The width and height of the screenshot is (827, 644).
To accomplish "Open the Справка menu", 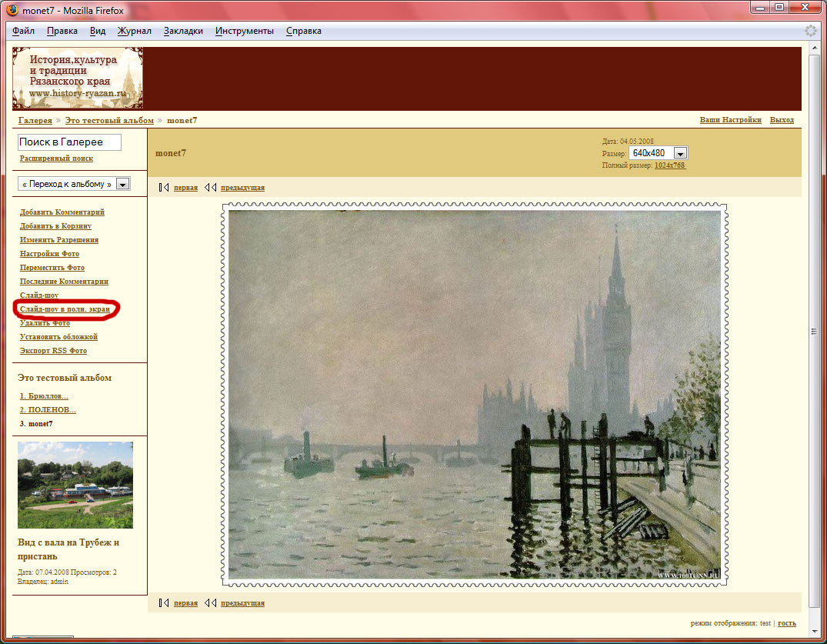I will pos(304,31).
